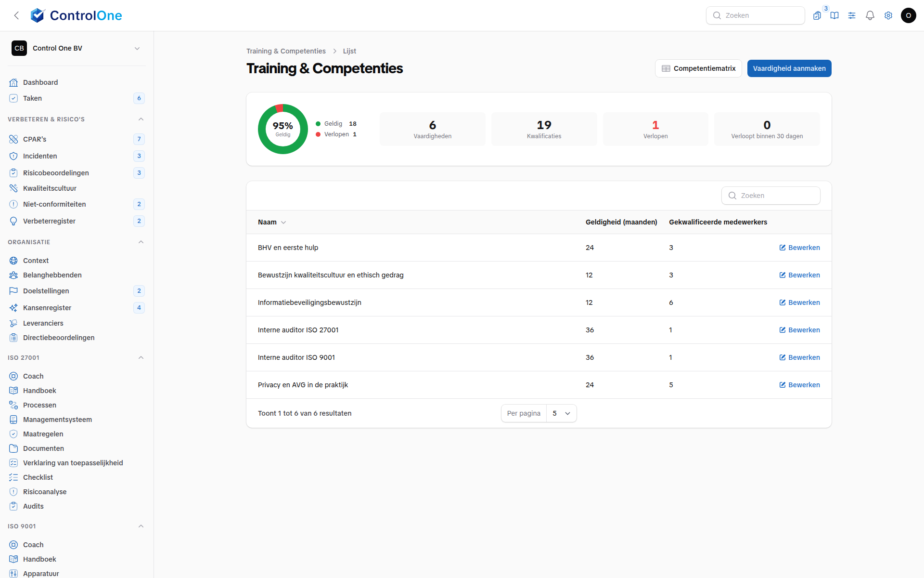Expand the Control One BV organization switcher
Viewport: 924px width, 578px height.
77,48
